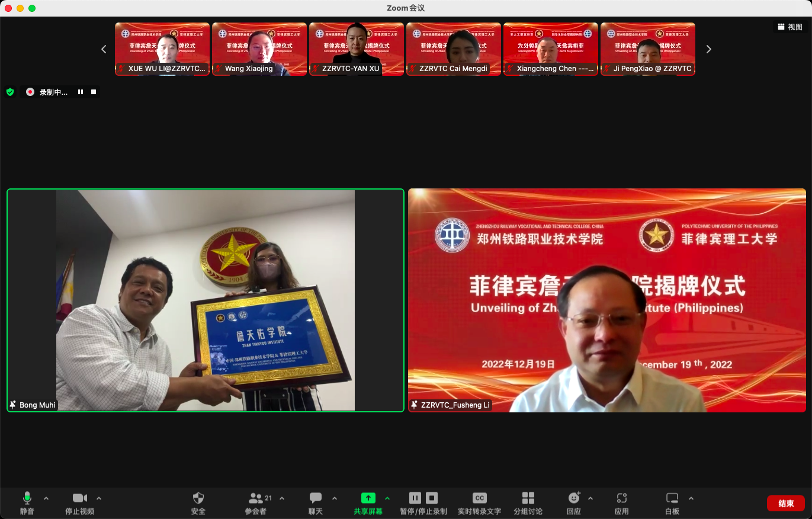The image size is (812, 519).
Task: Stop recording in the bottom toolbar
Action: (432, 498)
